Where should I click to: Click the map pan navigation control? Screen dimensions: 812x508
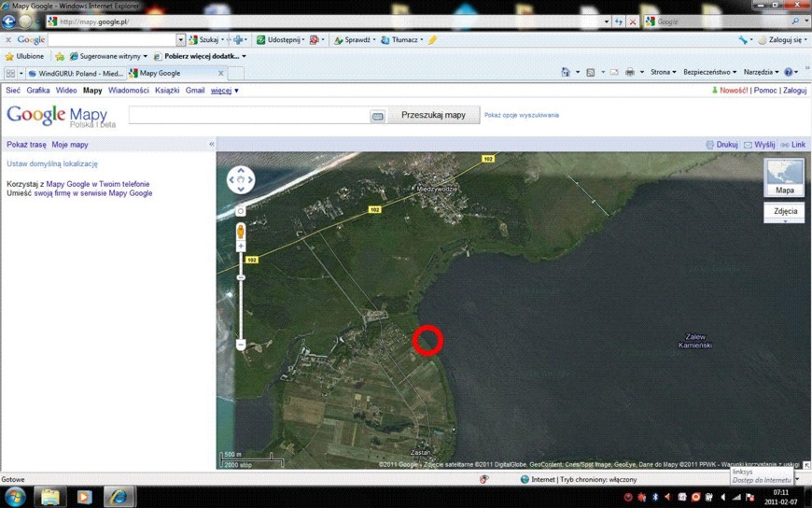[x=241, y=180]
